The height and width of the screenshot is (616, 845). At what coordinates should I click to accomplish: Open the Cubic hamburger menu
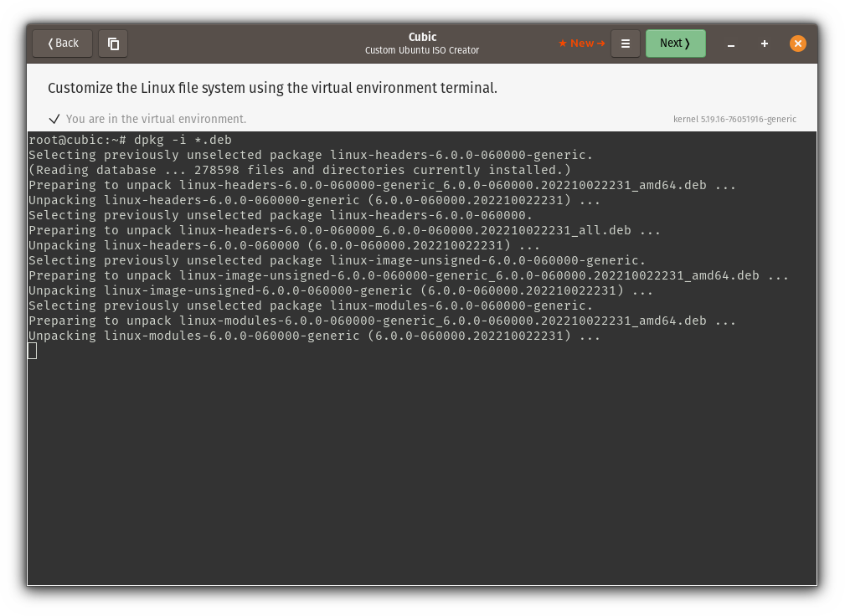(x=625, y=43)
